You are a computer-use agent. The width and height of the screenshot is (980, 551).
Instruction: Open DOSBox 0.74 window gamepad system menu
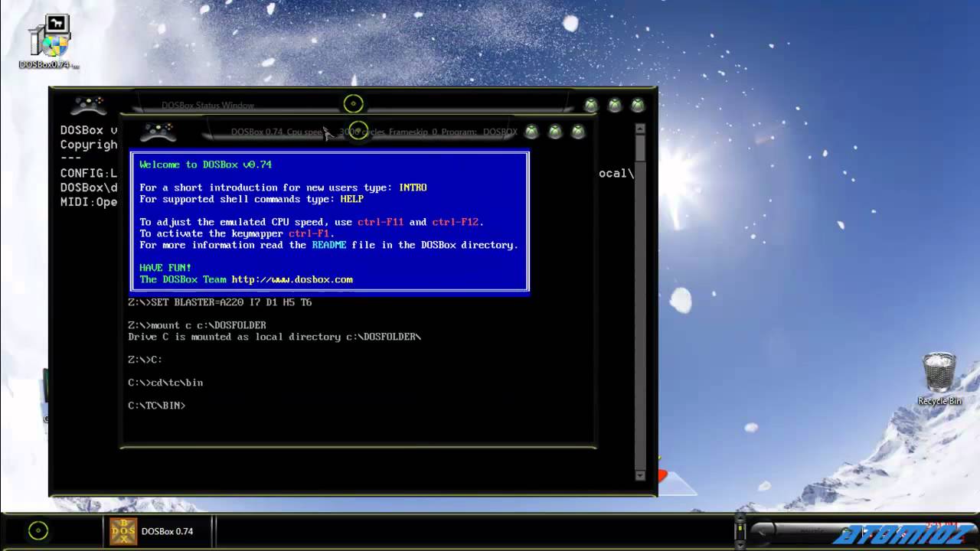coord(158,132)
